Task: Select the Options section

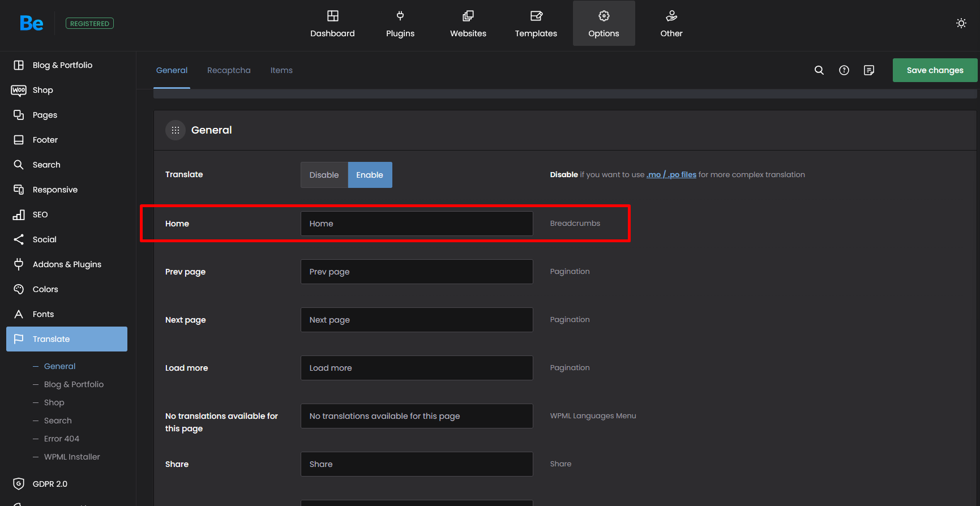Action: pyautogui.click(x=604, y=24)
